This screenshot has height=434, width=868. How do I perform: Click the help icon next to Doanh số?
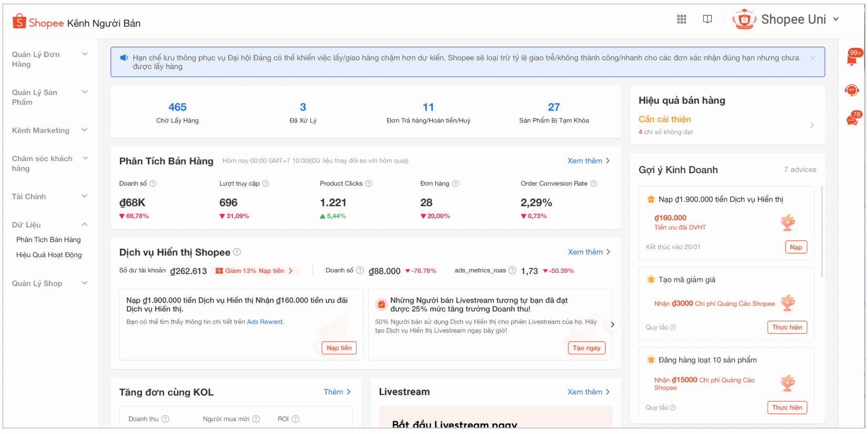[153, 184]
